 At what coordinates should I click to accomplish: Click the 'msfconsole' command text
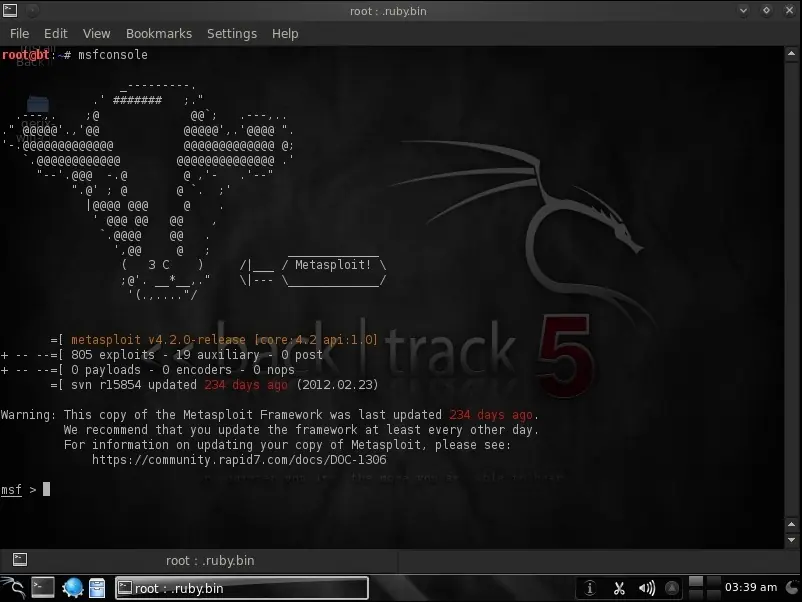tap(113, 55)
